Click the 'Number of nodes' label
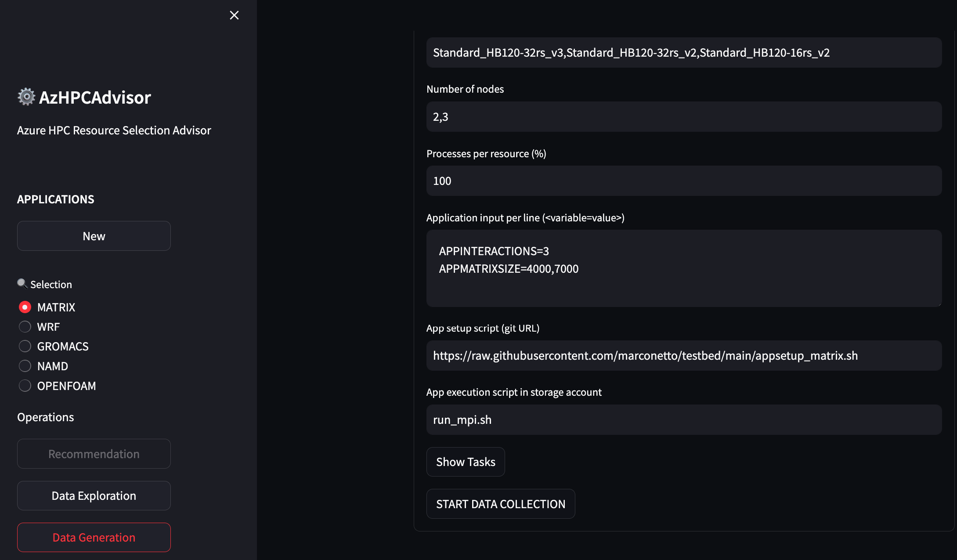 465,89
